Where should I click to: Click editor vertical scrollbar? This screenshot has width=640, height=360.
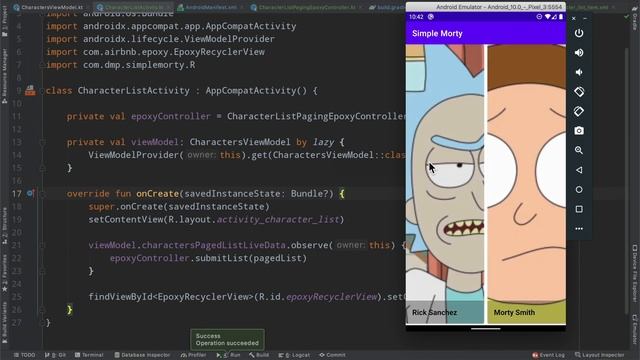click(627, 180)
